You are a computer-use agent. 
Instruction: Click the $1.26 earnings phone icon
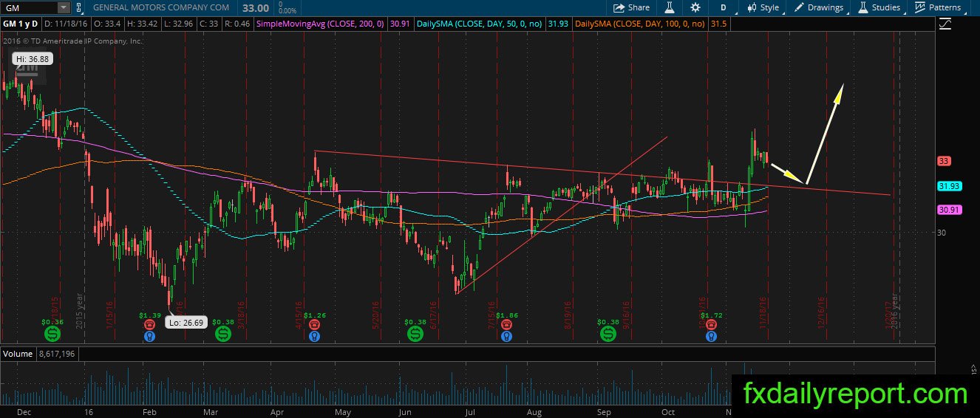tap(314, 324)
